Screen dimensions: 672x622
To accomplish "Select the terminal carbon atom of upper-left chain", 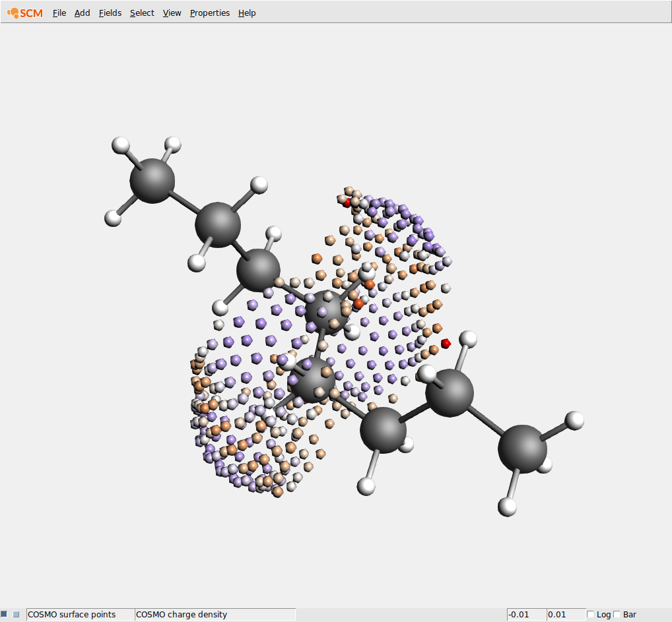I will click(152, 180).
